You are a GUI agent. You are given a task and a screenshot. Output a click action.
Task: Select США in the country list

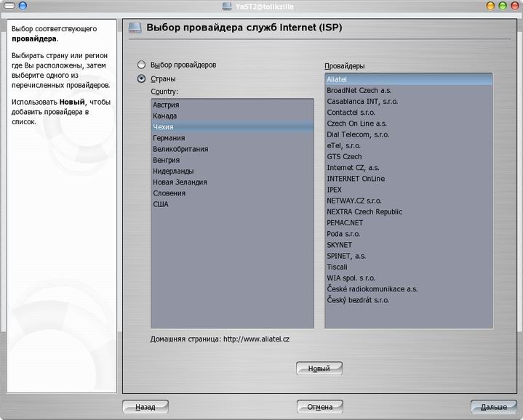161,204
